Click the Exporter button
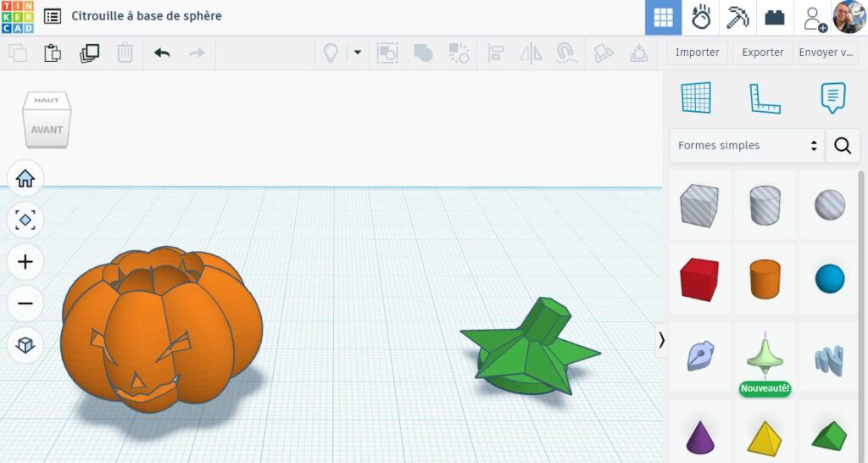Viewport: 868px width, 463px height. coord(762,53)
